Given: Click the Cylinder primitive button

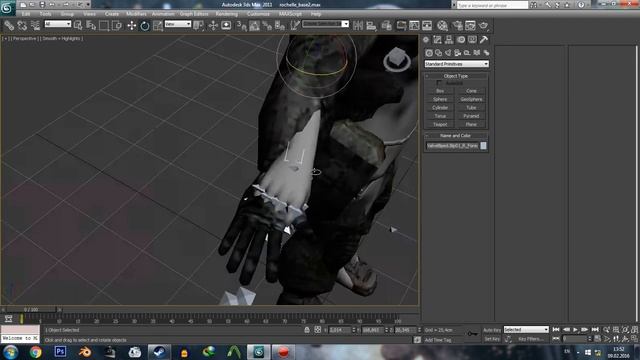Looking at the screenshot, I should pyautogui.click(x=440, y=108).
